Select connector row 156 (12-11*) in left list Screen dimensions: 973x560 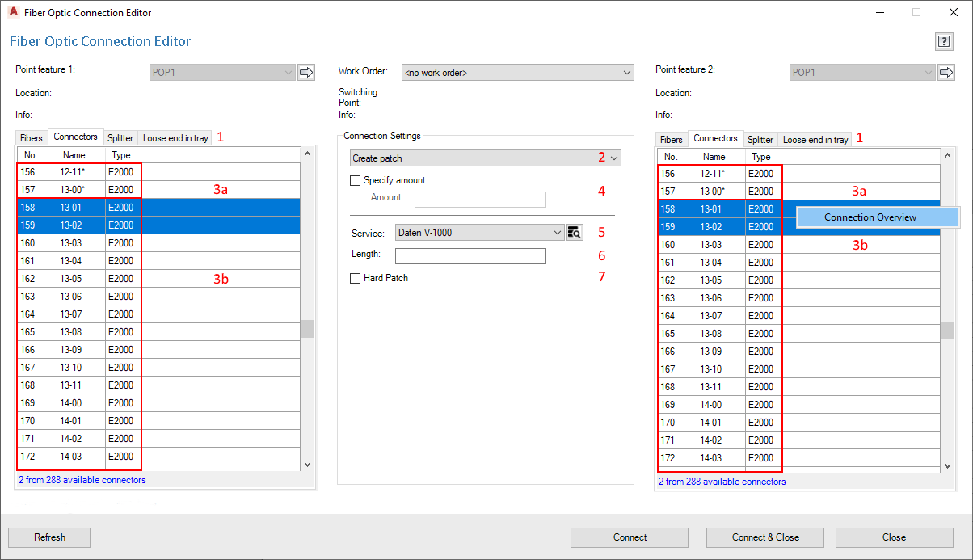(158, 172)
